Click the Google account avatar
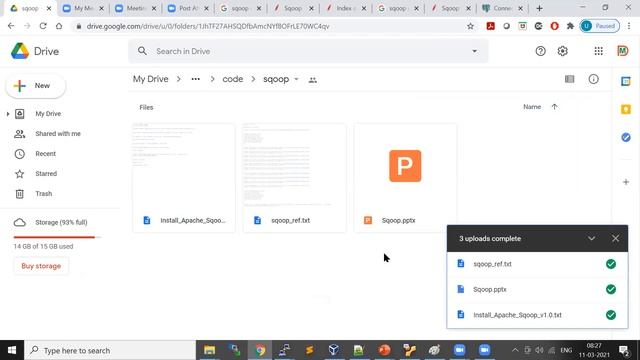 [622, 51]
